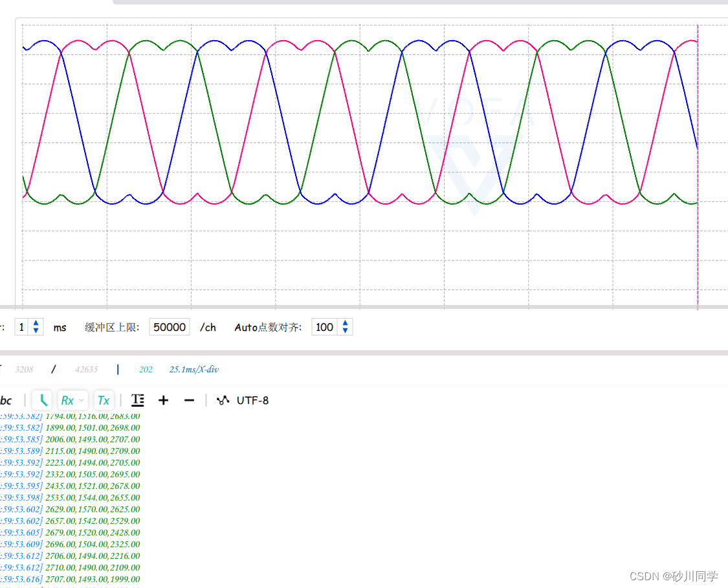Expand the Rx mode dropdown chevron
The width and height of the screenshot is (728, 588).
(82, 400)
